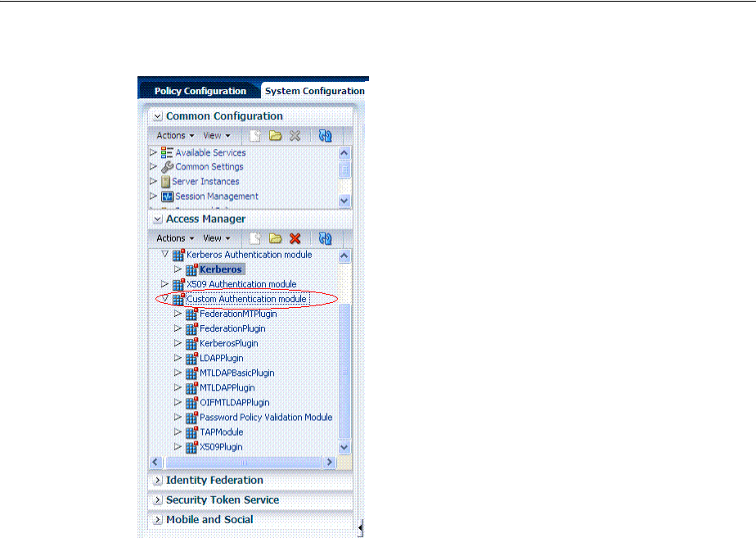Collapse the Common Configuration section
The width and height of the screenshot is (756, 538).
(x=157, y=116)
